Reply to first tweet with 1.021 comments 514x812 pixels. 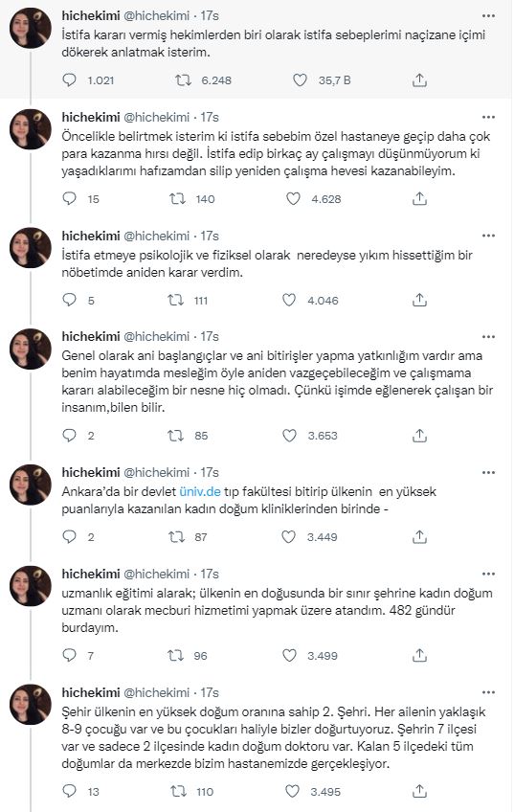[69, 80]
